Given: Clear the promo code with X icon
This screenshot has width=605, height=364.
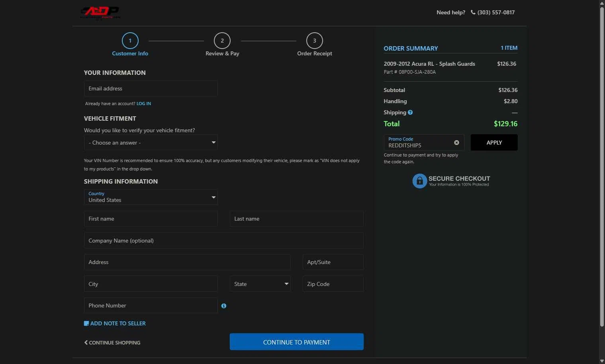Looking at the screenshot, I should point(456,143).
